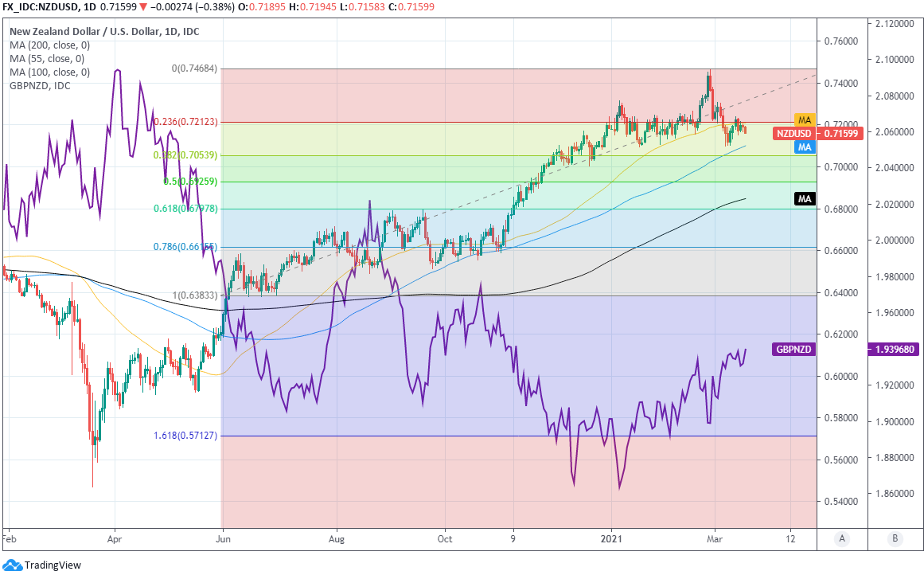Click the black MA tag on price axis
Screen dimensions: 924x575
pos(805,198)
